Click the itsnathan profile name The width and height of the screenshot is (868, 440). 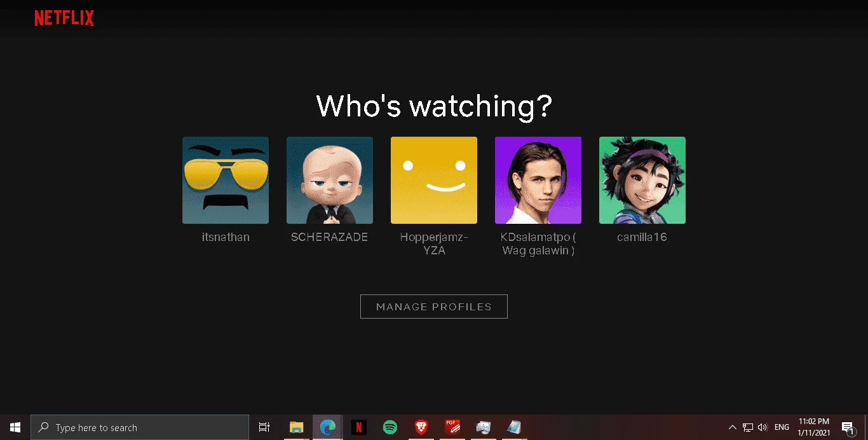click(x=226, y=237)
